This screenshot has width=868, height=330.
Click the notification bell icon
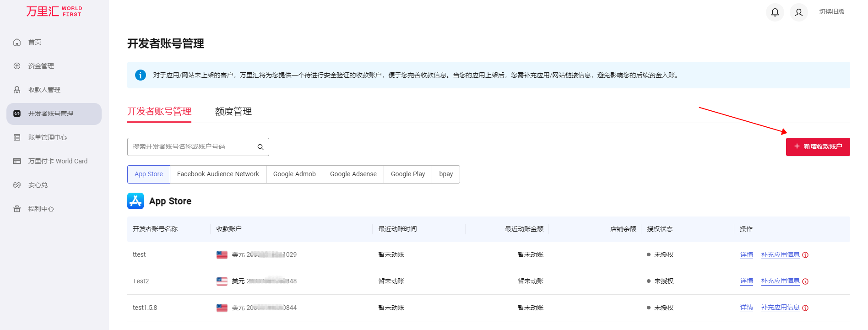click(775, 12)
